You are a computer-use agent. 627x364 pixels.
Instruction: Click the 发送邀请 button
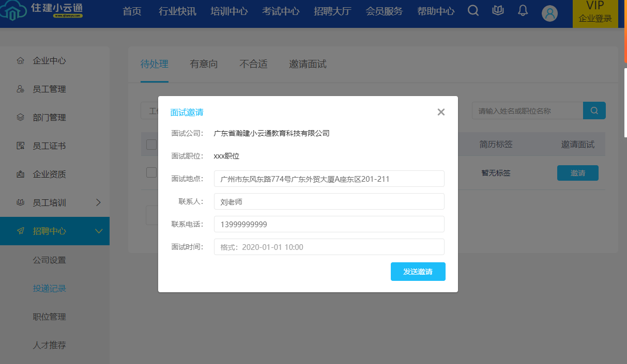coord(418,272)
